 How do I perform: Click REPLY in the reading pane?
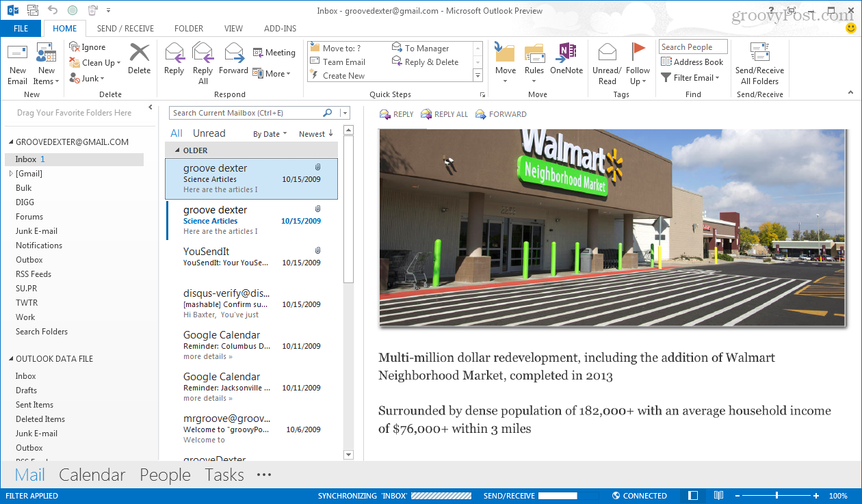396,114
